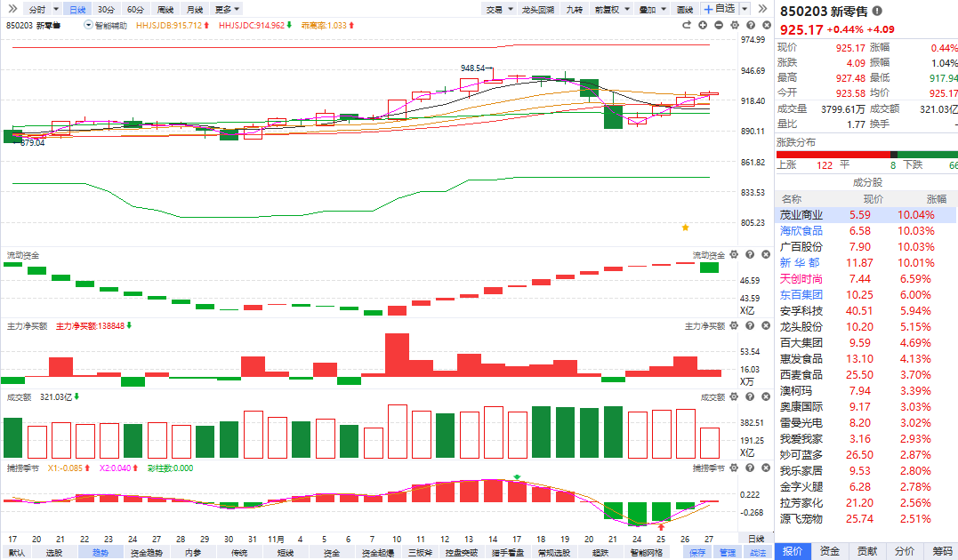Image resolution: width=958 pixels, height=560 pixels.
Task: Select 茂业商业 row in constituent list
Action: point(866,215)
